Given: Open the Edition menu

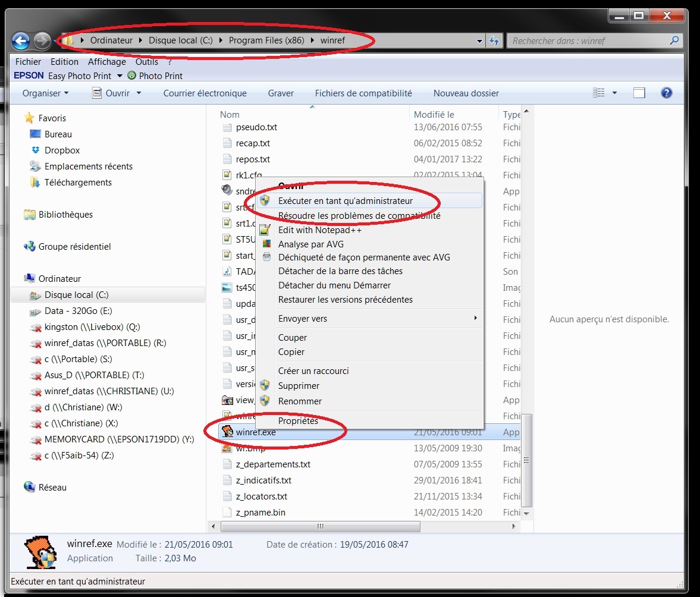Looking at the screenshot, I should 64,62.
